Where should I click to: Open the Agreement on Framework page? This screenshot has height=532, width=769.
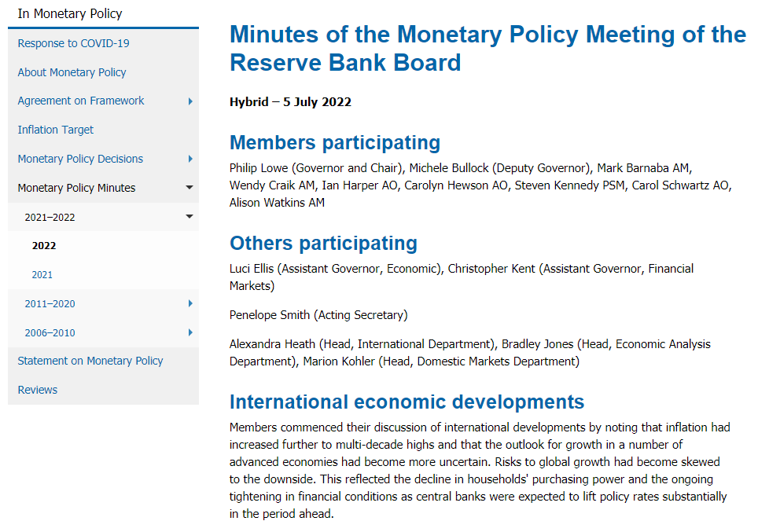click(81, 101)
